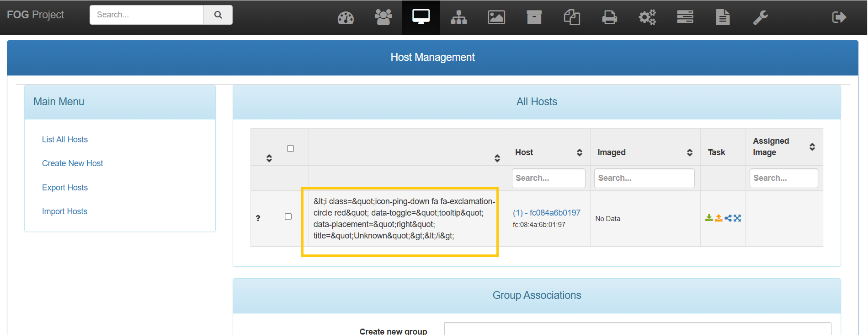Open the Snapins files icon
Screen dimensions: 868x335
point(572,17)
